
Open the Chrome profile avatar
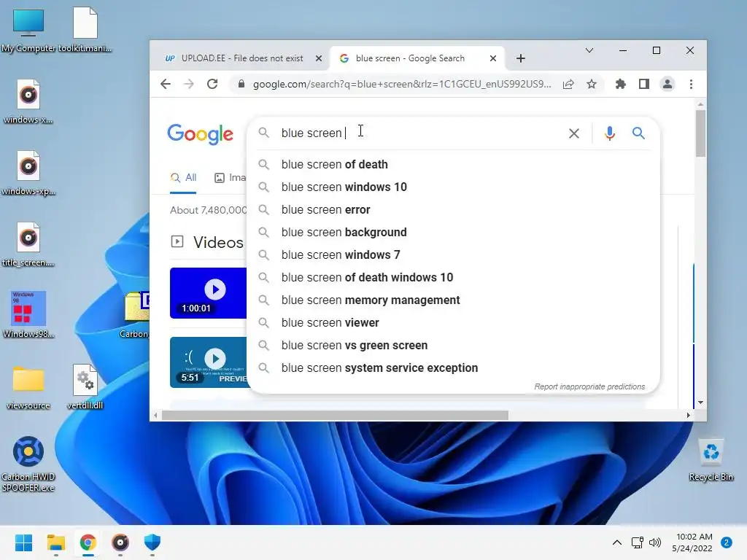tap(667, 85)
